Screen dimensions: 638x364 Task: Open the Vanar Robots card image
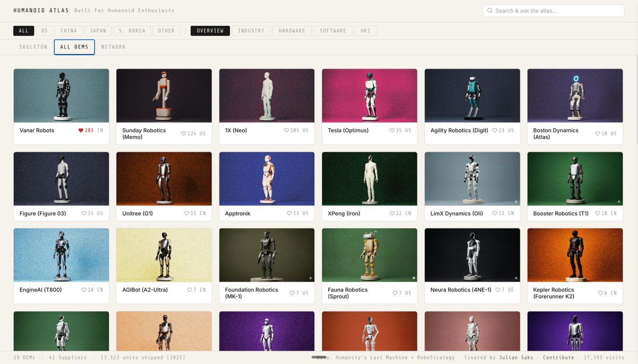[61, 96]
